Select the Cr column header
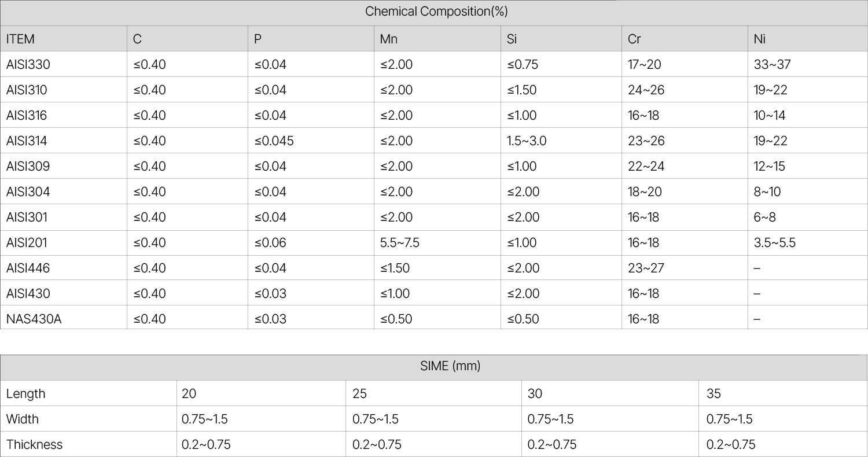This screenshot has width=868, height=457. click(634, 39)
